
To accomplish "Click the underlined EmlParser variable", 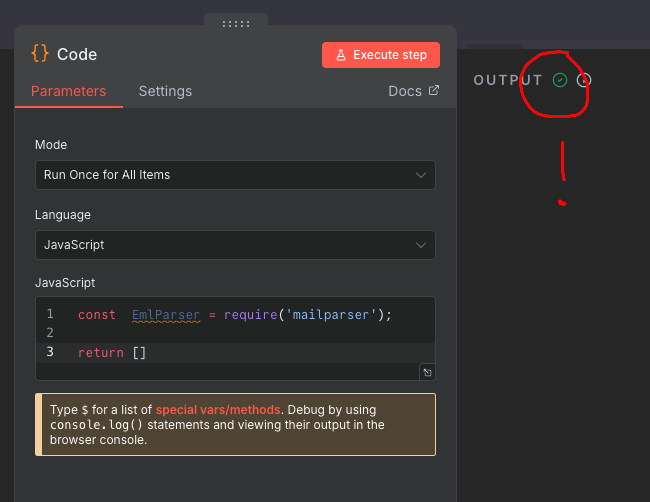I will 166,315.
